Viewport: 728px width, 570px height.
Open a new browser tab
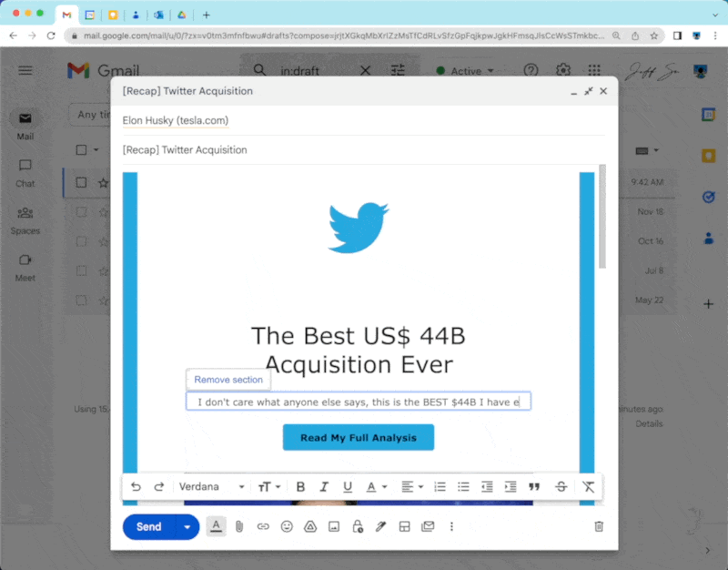point(207,15)
